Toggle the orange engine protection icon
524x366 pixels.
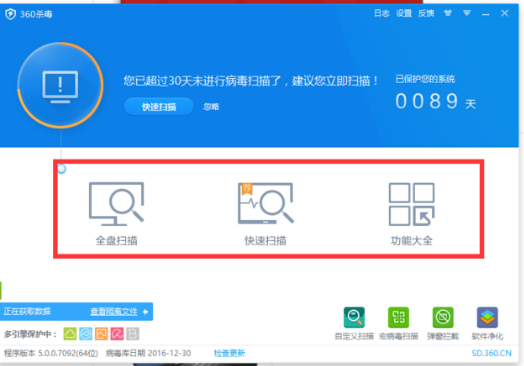coord(101,334)
